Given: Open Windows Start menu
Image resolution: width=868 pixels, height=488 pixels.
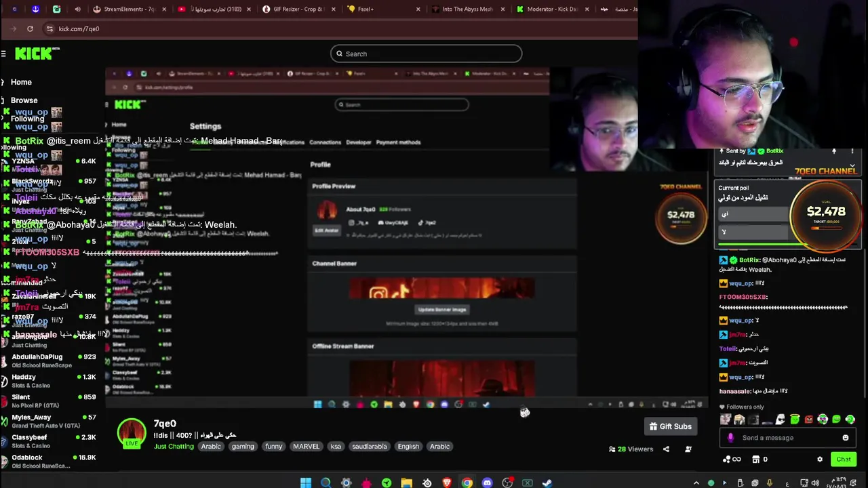Looking at the screenshot, I should [x=306, y=483].
